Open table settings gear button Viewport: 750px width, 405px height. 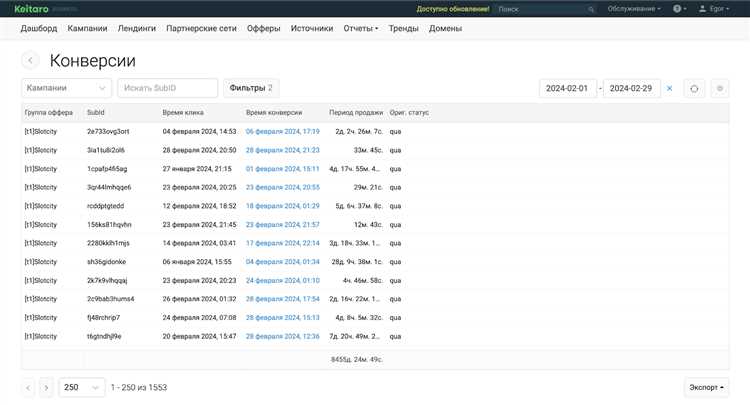coord(720,88)
